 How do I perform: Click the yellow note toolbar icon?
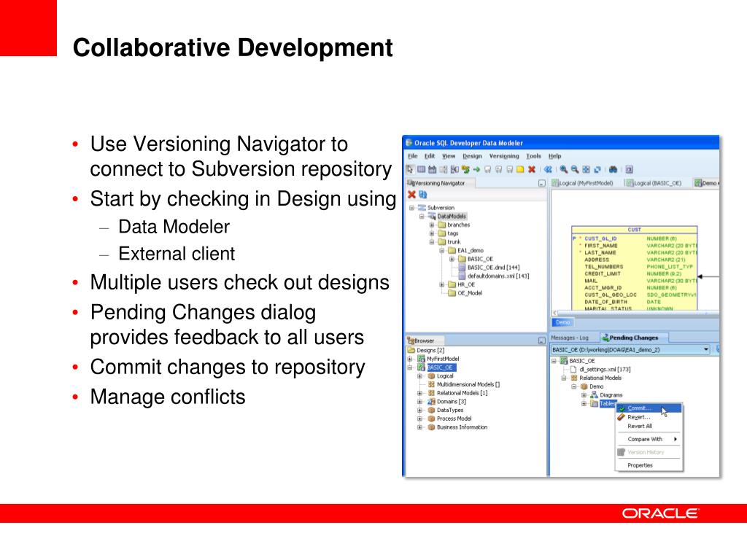(520, 169)
